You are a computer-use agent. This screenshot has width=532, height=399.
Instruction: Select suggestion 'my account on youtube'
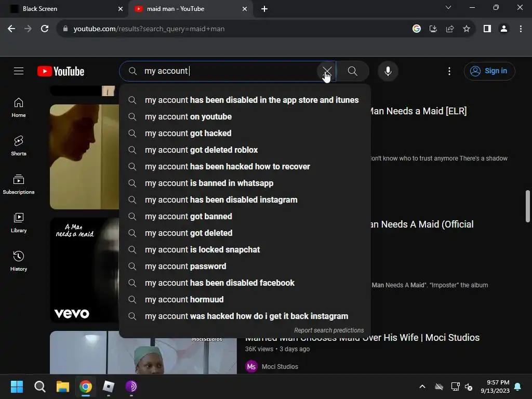tap(245, 117)
